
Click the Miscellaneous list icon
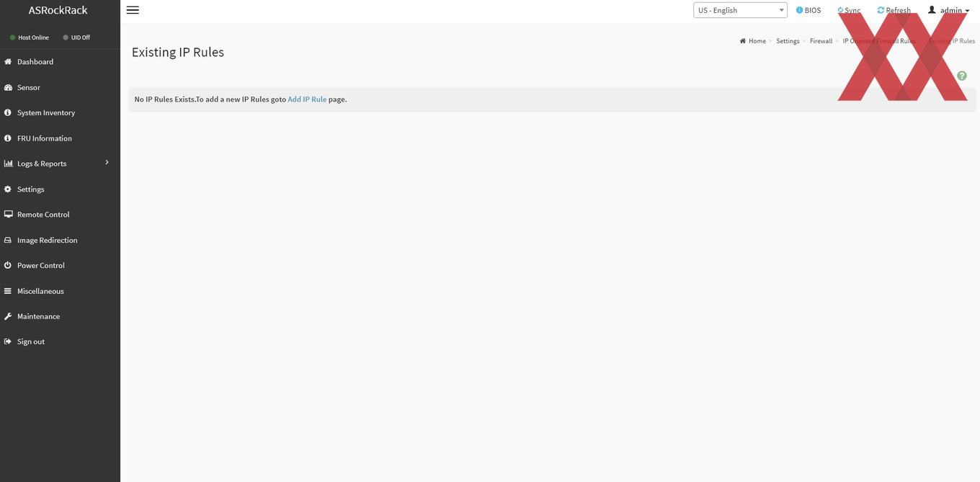tap(8, 291)
